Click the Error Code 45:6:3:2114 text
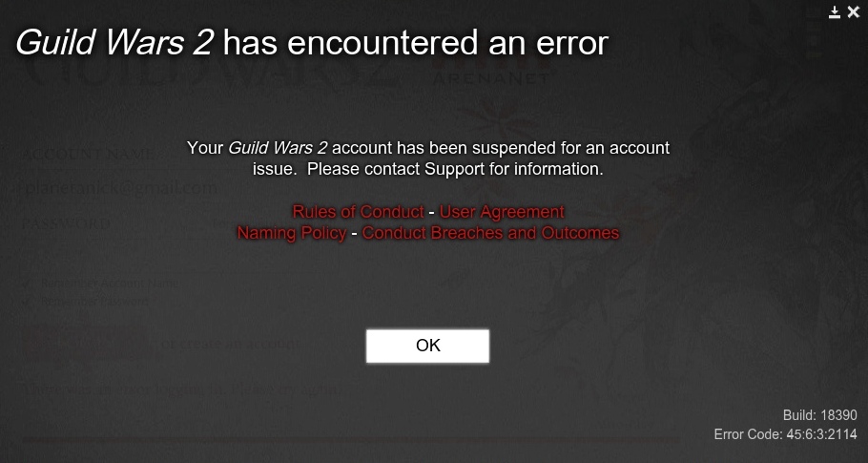The image size is (868, 463). 786,433
